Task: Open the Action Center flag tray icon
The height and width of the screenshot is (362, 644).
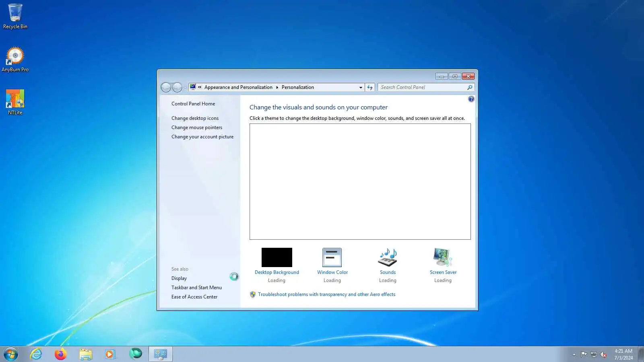Action: pyautogui.click(x=584, y=354)
